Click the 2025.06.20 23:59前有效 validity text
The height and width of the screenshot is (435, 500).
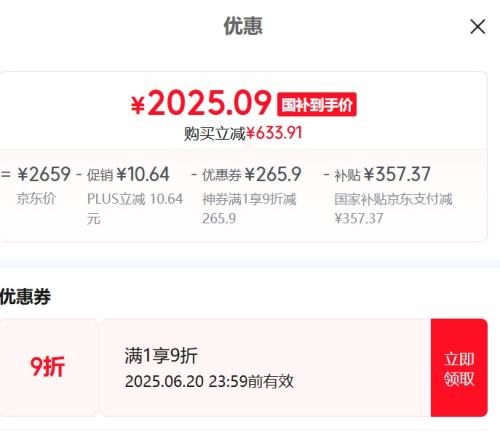click(x=209, y=381)
